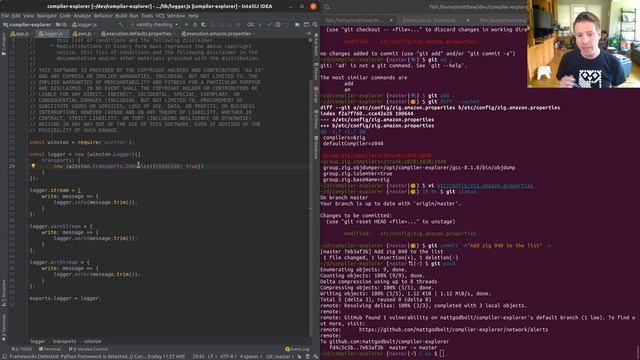Open the Terminal tool window in IntelliJ

tap(50, 349)
